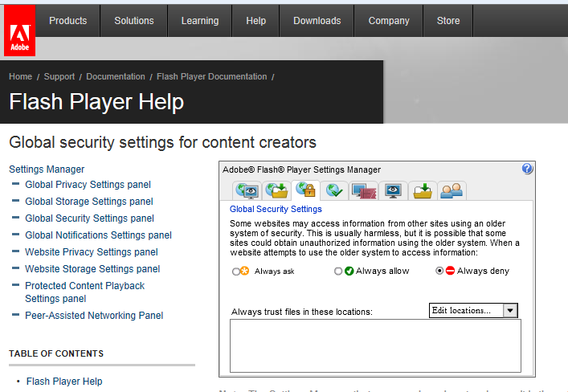
Task: Open the Global Storage Settings tab icon
Action: click(x=276, y=190)
